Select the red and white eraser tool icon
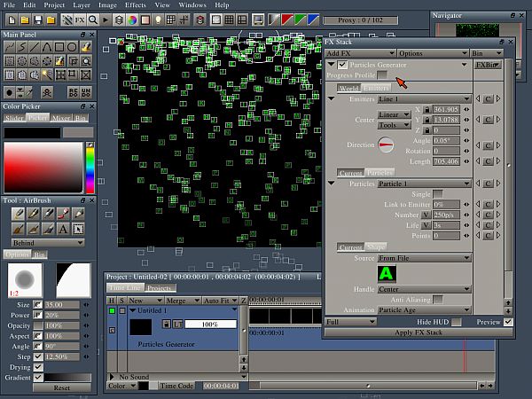This screenshot has height=399, width=532. point(63,214)
